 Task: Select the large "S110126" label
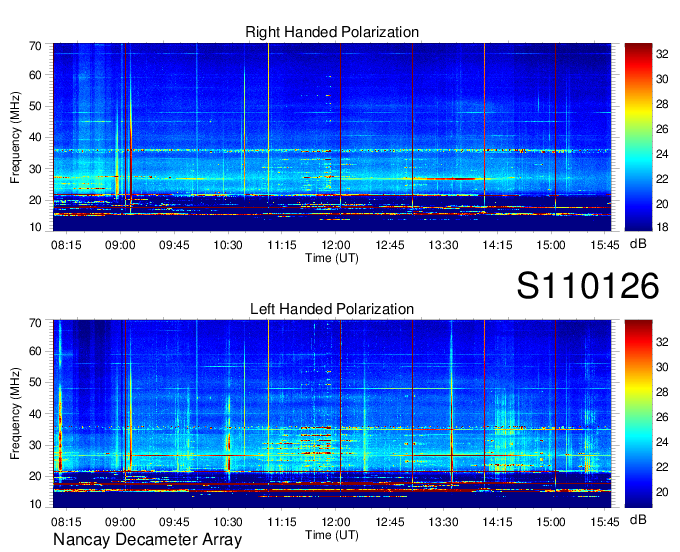coord(588,286)
